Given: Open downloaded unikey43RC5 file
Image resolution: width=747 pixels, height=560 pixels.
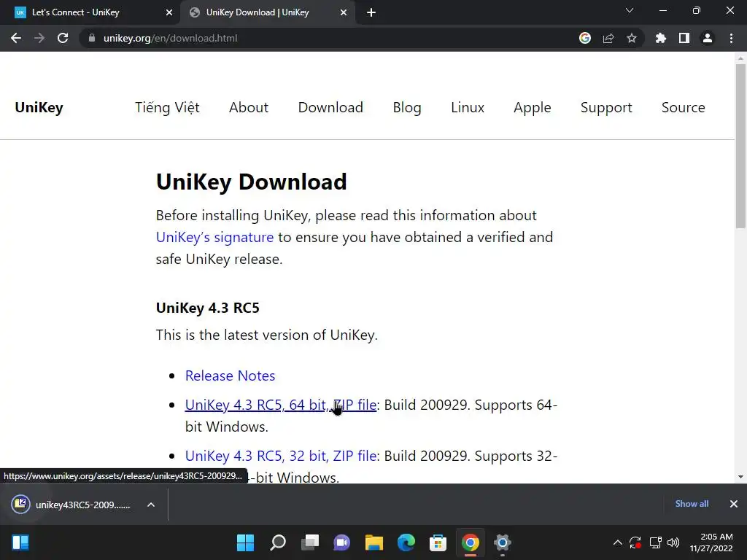Looking at the screenshot, I should point(71,505).
